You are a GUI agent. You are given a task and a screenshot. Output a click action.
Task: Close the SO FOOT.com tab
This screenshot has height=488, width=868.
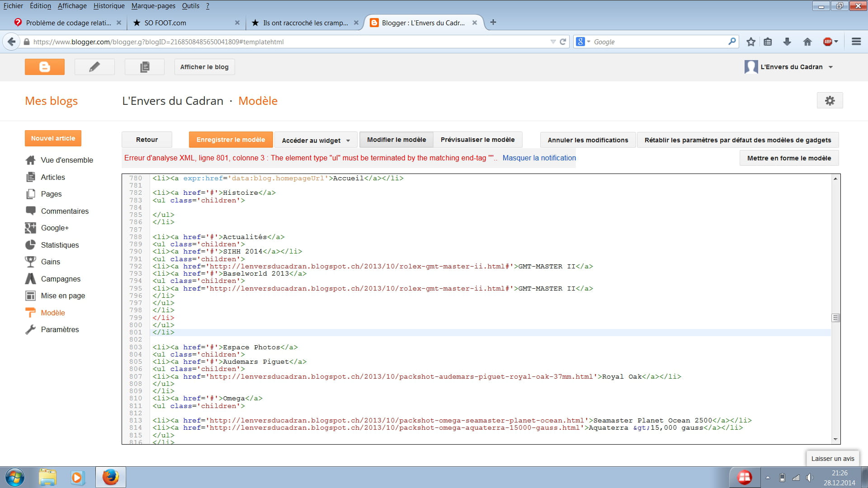pos(237,23)
